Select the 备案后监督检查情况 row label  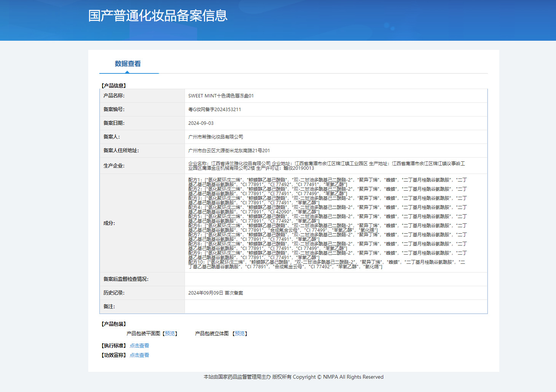coord(126,279)
